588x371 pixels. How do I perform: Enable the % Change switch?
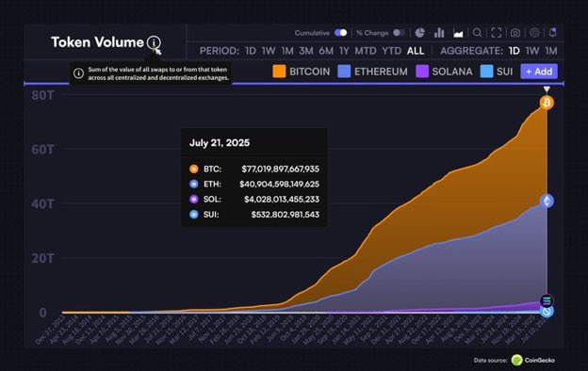(x=399, y=33)
